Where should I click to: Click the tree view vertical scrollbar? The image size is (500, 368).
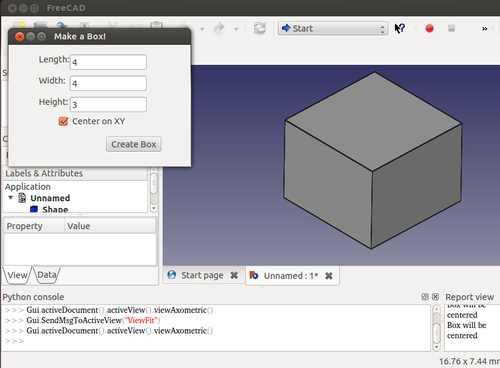(153, 189)
